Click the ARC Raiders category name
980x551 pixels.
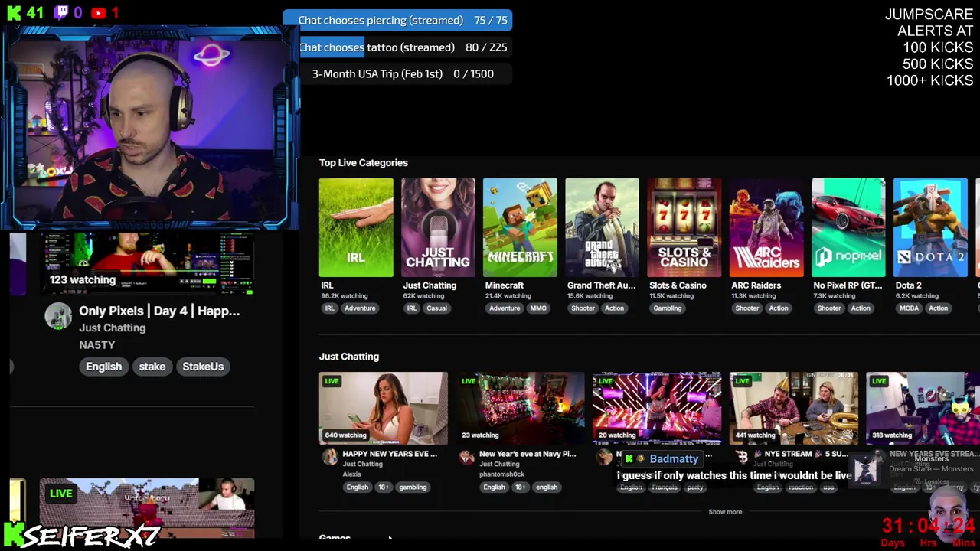click(756, 285)
